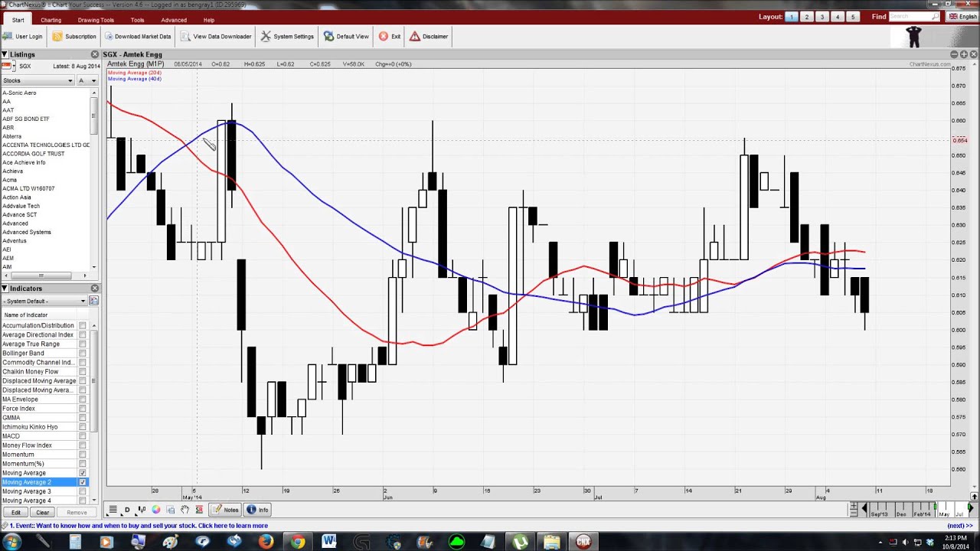This screenshot has width=980, height=551.
Task: Open the Tools tab
Action: click(x=137, y=20)
